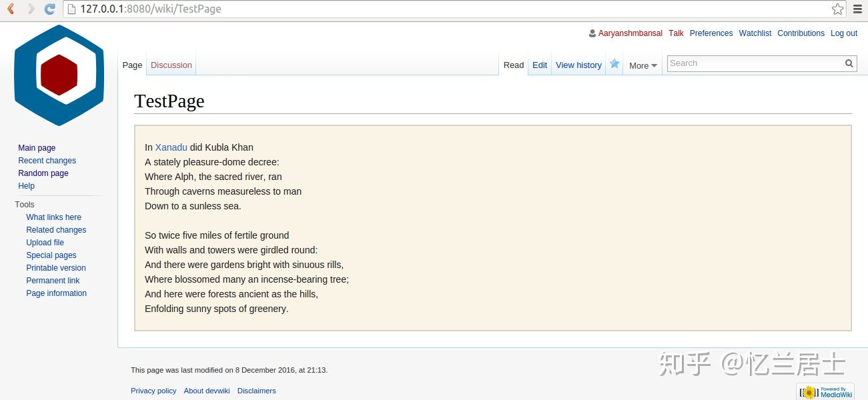Bookmark the page using the address bar star
The height and width of the screenshot is (400, 868).
click(837, 9)
